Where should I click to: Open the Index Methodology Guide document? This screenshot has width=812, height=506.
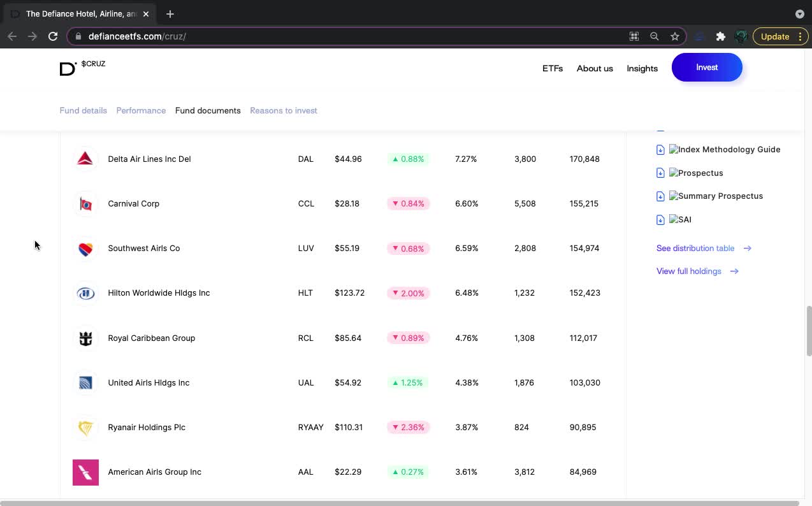pos(725,150)
